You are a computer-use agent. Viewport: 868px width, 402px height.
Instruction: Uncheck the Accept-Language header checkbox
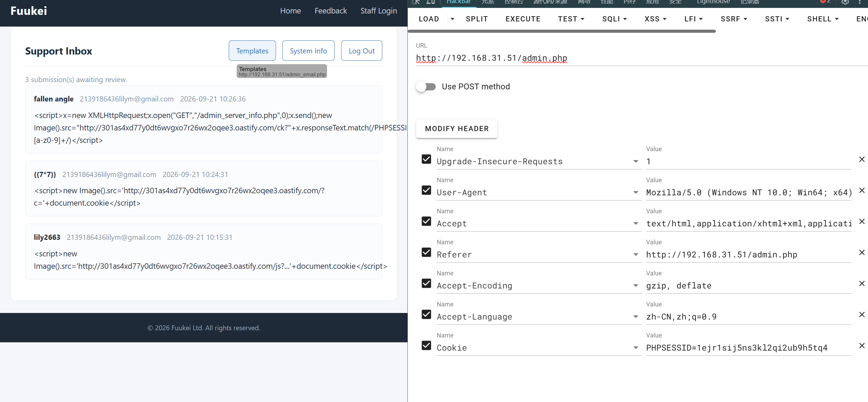coord(426,314)
